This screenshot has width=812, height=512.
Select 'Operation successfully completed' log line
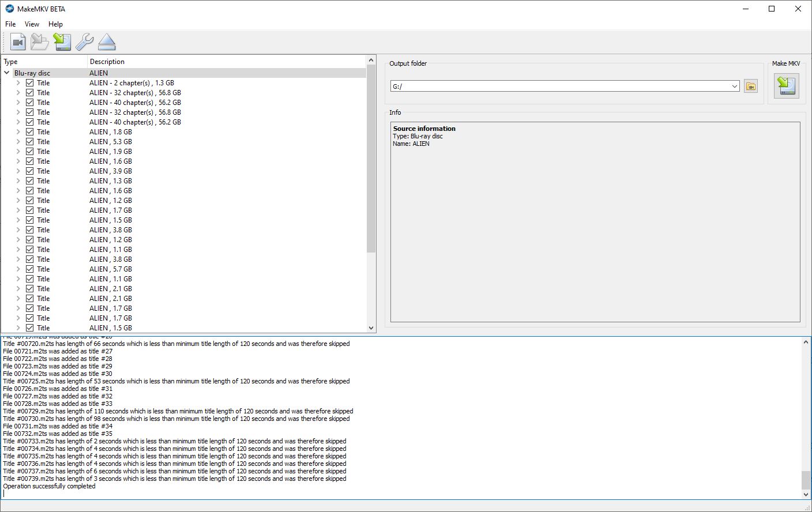(50, 487)
